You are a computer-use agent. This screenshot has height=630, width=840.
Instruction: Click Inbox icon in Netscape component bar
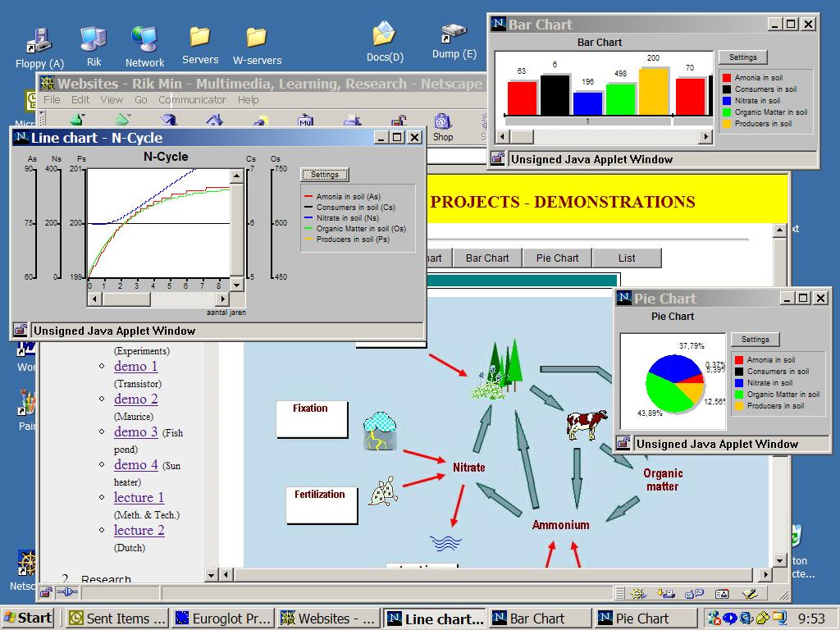pyautogui.click(x=666, y=593)
